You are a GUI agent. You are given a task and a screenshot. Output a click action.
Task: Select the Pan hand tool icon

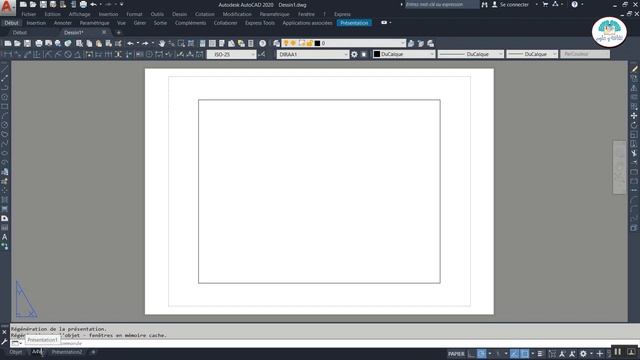(162, 43)
